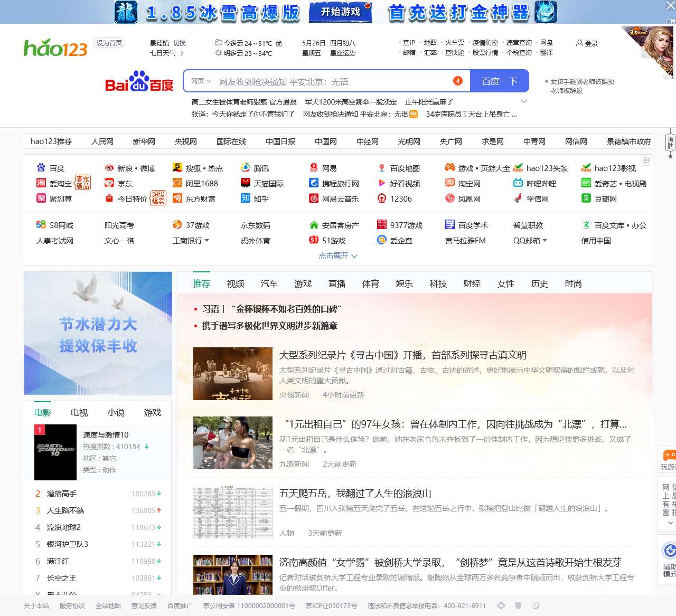Click the hao123 logo
Viewport: 676px width, 616px height.
coord(55,48)
